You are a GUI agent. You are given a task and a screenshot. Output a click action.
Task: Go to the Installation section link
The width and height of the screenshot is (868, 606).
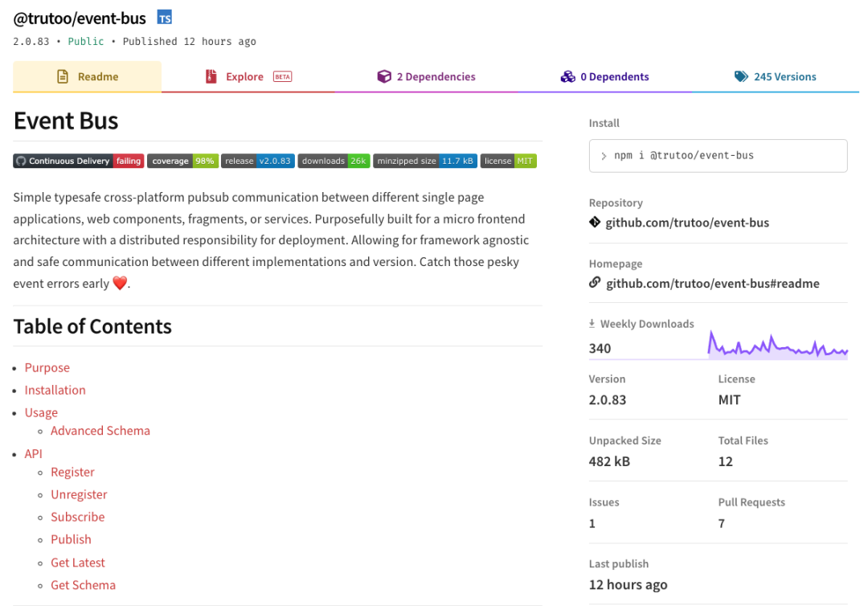click(55, 390)
